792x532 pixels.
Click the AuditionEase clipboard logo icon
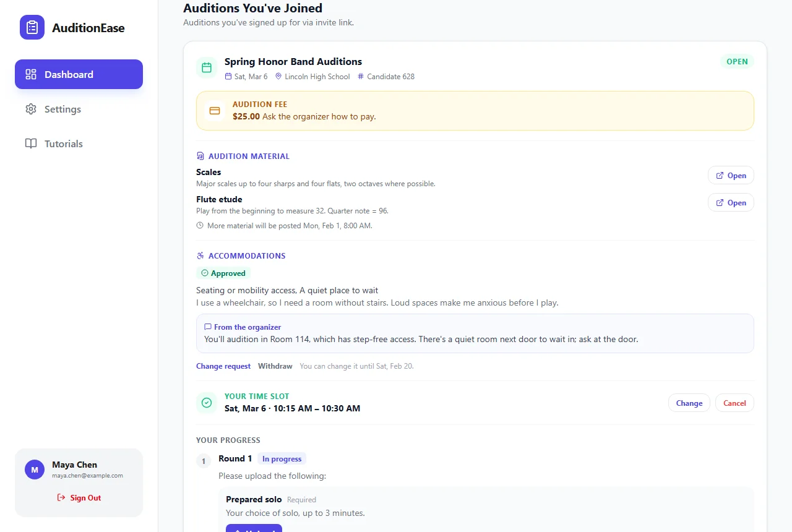pos(32,27)
